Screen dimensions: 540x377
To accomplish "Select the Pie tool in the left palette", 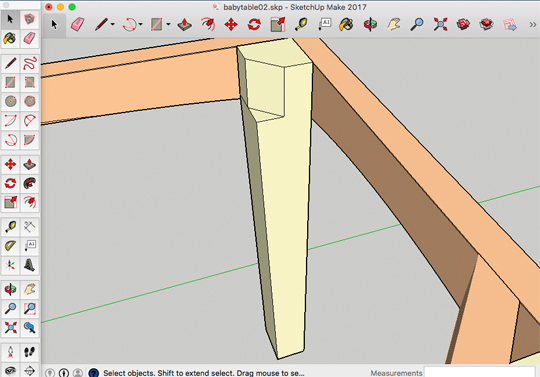I will [x=30, y=140].
